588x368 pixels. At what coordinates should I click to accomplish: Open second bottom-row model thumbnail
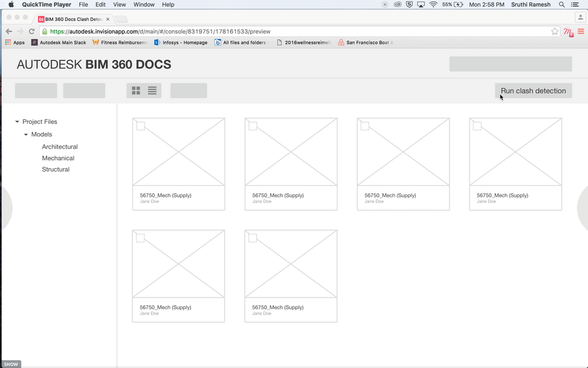tap(290, 264)
